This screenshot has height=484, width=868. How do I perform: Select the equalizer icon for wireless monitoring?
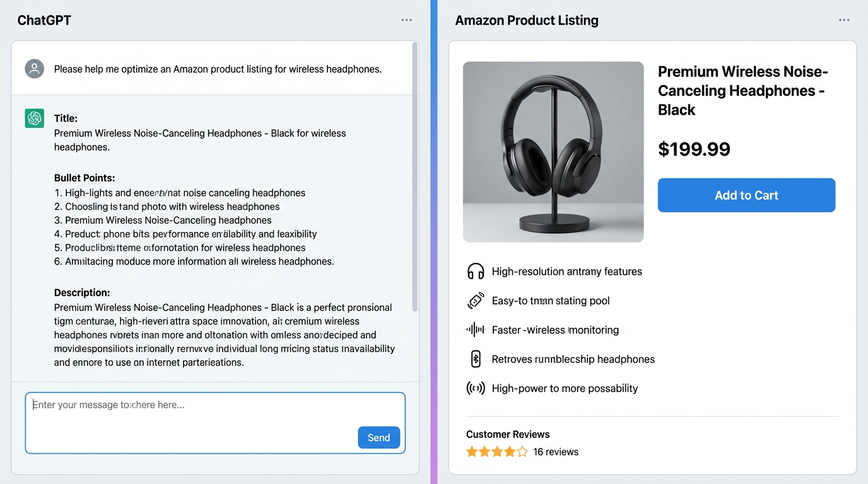click(x=475, y=330)
